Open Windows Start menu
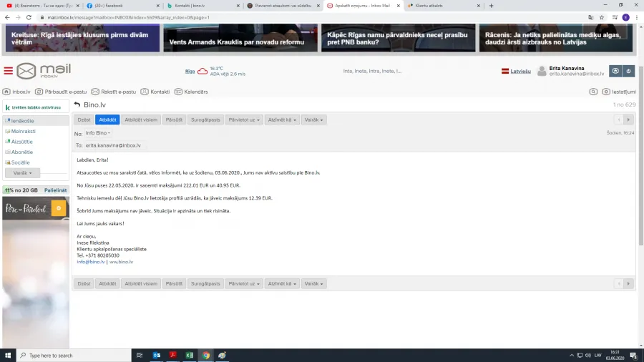 tap(8, 356)
